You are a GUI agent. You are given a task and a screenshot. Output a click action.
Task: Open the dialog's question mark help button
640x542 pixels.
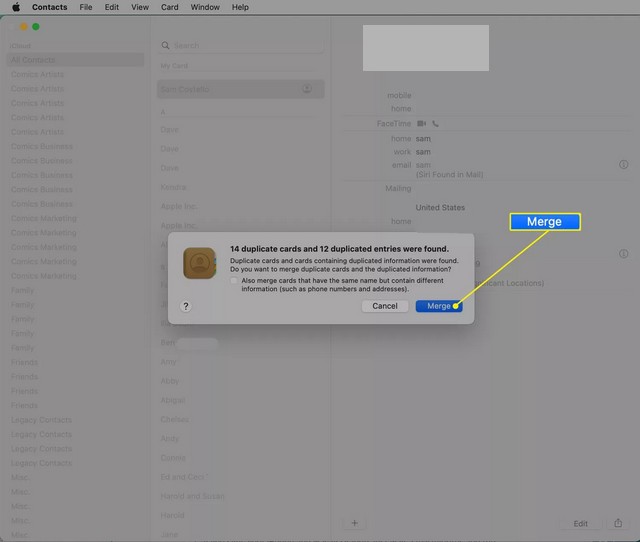pos(186,307)
